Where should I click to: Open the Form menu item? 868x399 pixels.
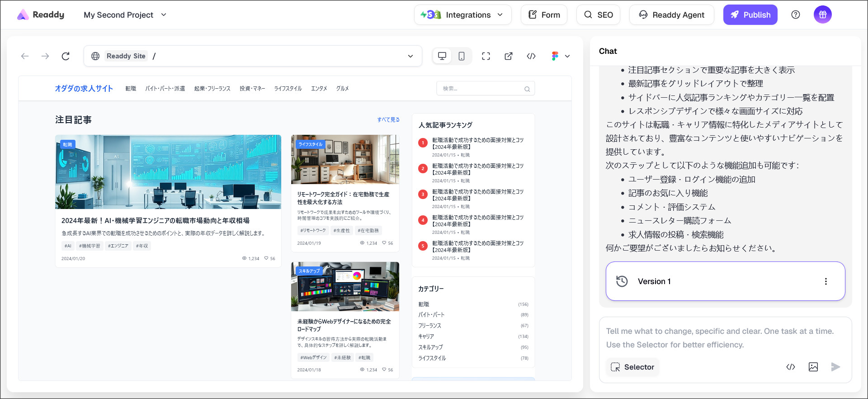coord(544,15)
